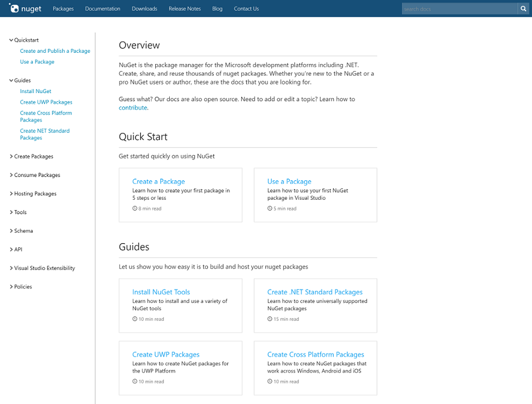Open Install NuGet Tools guide

(161, 292)
